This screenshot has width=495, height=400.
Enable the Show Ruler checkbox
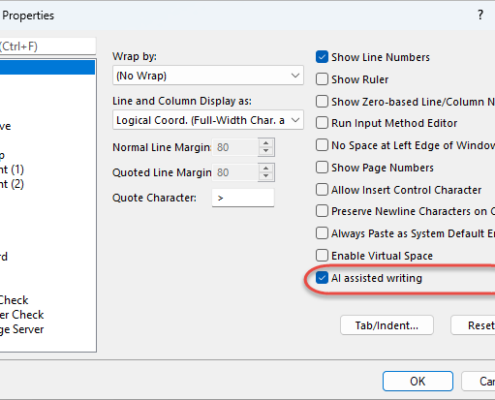pos(322,79)
